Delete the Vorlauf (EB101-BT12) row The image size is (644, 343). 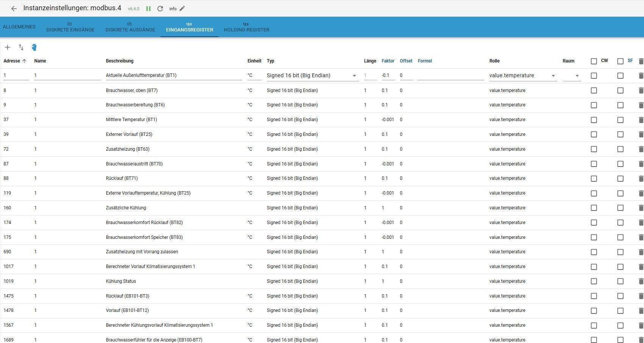pos(641,311)
